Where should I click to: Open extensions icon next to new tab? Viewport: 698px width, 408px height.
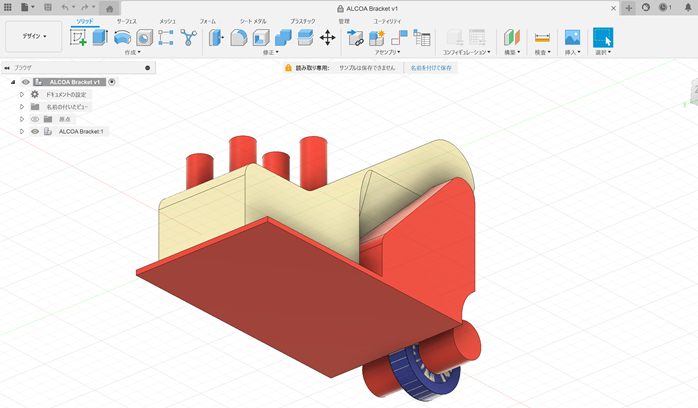pos(646,8)
